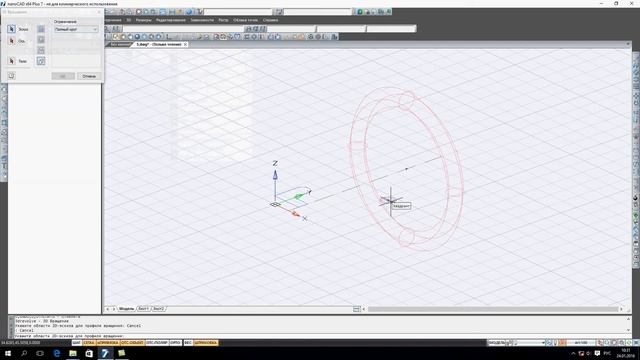This screenshot has width=640, height=360.
Task: Open the Растр menu
Action: pyautogui.click(x=223, y=20)
